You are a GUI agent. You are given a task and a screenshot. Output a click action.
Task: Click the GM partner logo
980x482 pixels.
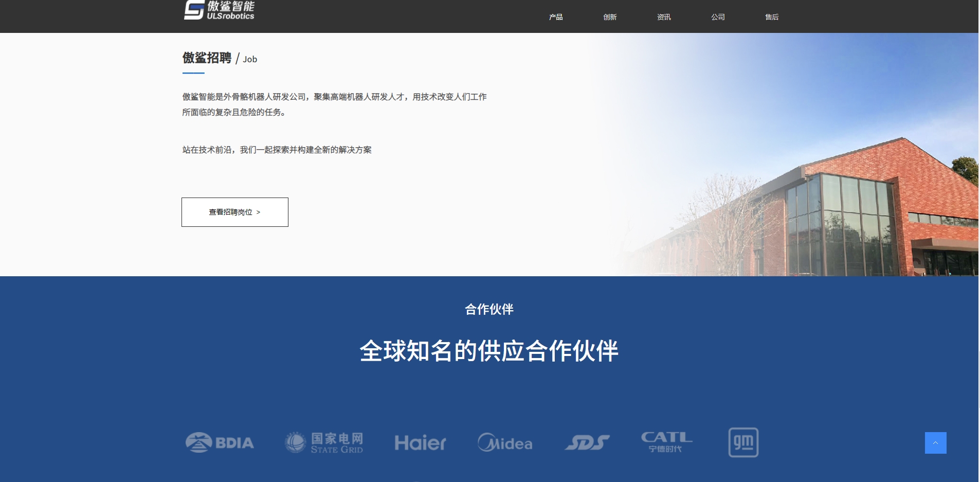tap(743, 442)
